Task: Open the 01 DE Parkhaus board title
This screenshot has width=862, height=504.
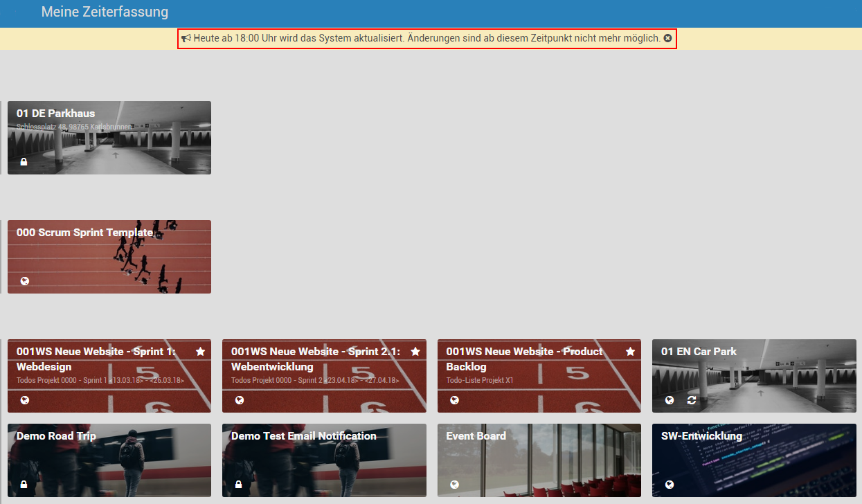Action: pos(55,114)
